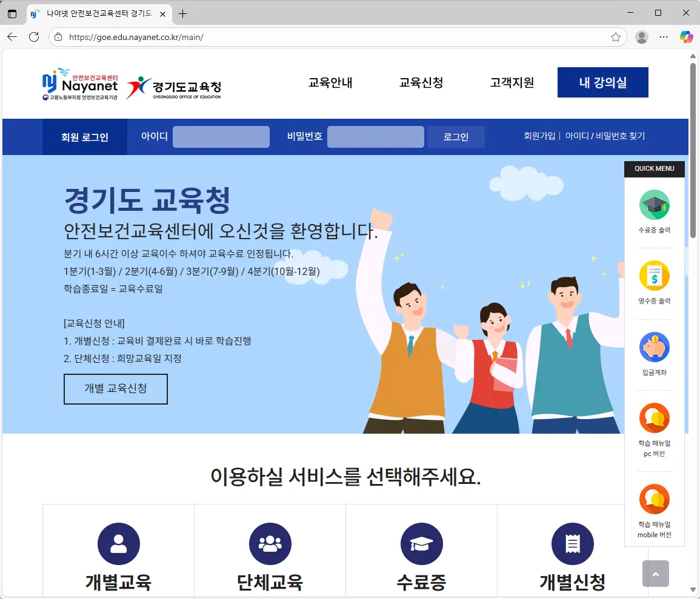Click the 개별 교육신청 button
The image size is (700, 599).
click(115, 389)
